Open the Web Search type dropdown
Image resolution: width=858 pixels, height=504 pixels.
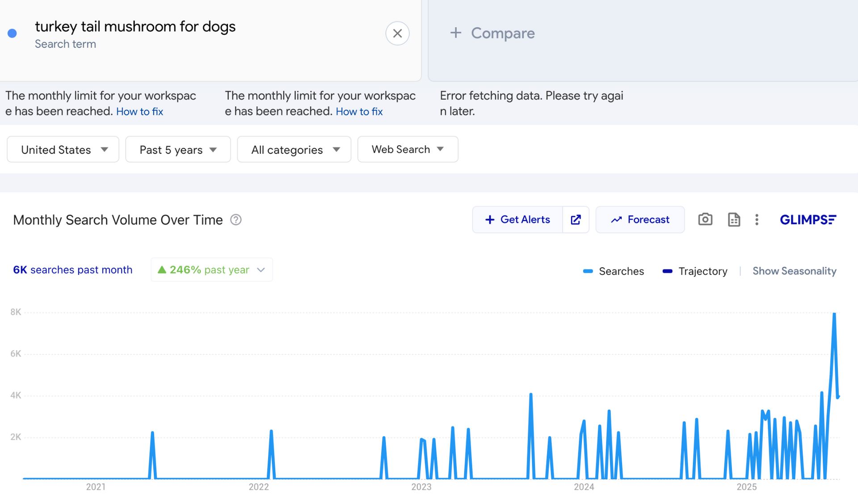click(408, 150)
